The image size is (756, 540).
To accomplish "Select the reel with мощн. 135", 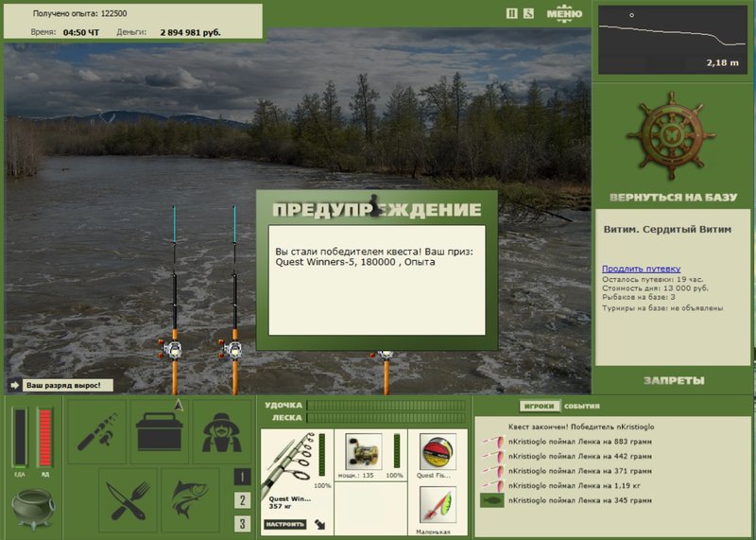I will point(364,451).
